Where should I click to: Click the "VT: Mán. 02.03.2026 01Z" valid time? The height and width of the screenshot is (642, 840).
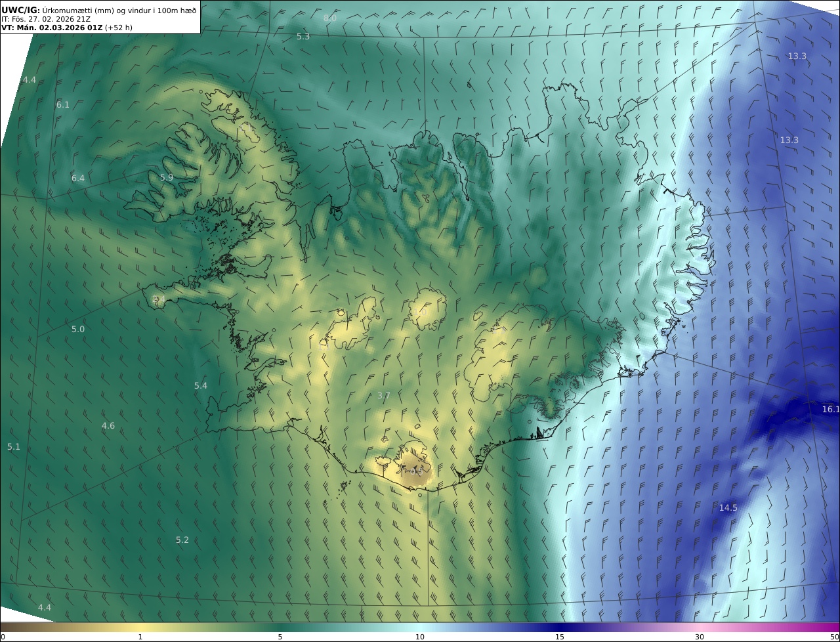pyautogui.click(x=52, y=28)
